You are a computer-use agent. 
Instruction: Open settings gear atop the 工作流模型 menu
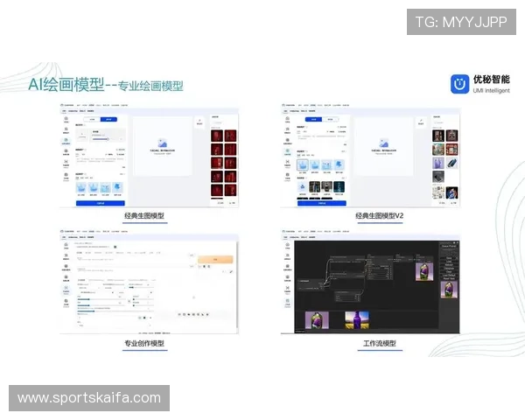pos(454,242)
